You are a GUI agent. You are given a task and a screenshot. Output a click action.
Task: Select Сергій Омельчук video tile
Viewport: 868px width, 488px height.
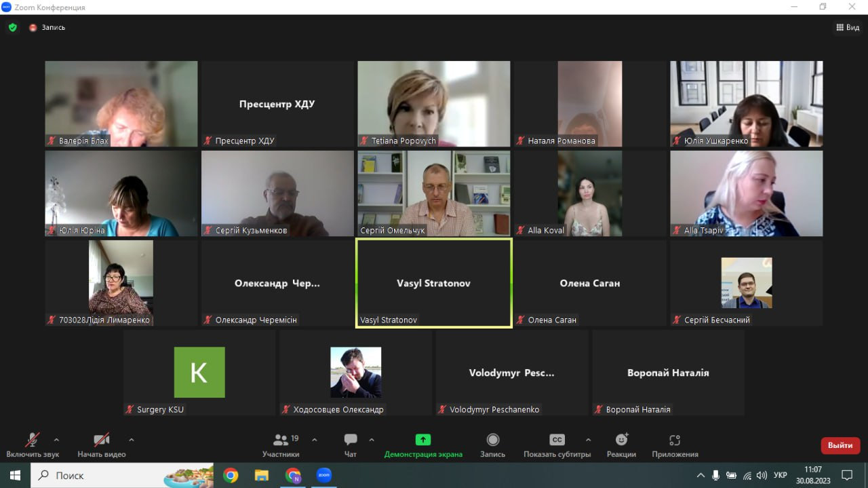click(434, 193)
